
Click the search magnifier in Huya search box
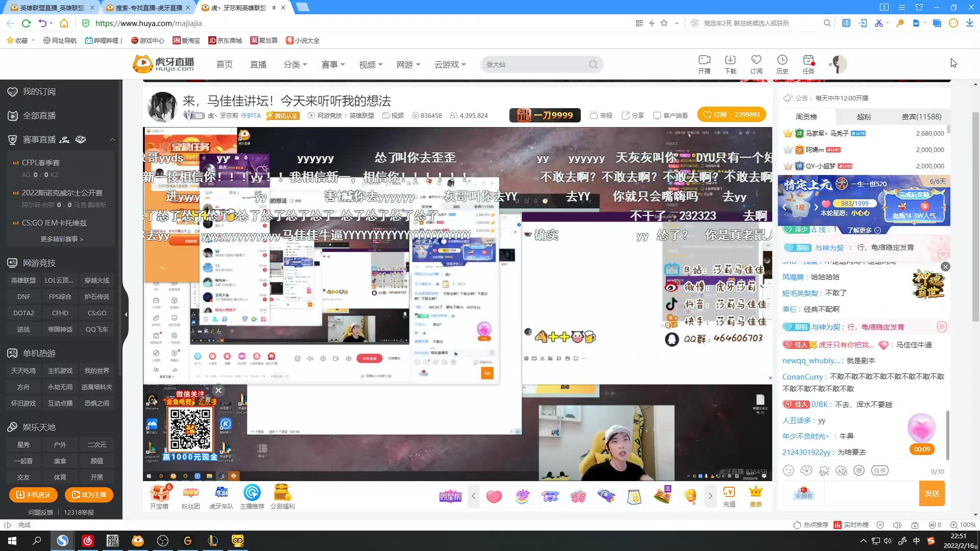tap(593, 65)
